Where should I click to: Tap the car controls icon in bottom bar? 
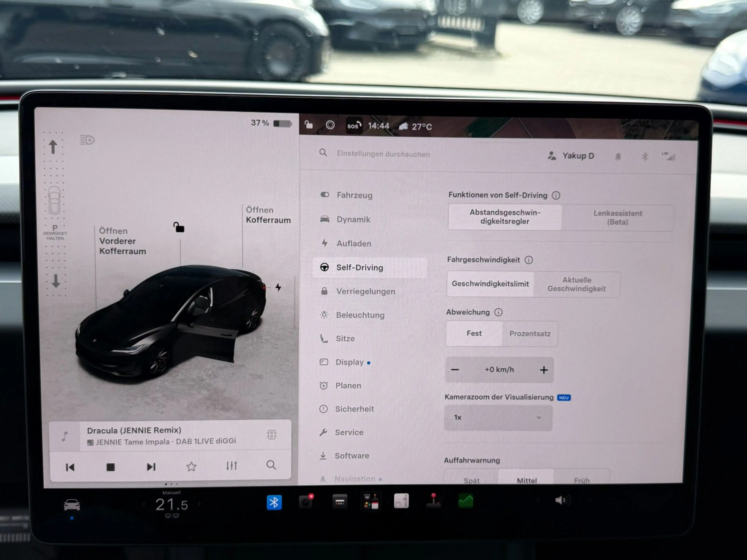click(72, 505)
